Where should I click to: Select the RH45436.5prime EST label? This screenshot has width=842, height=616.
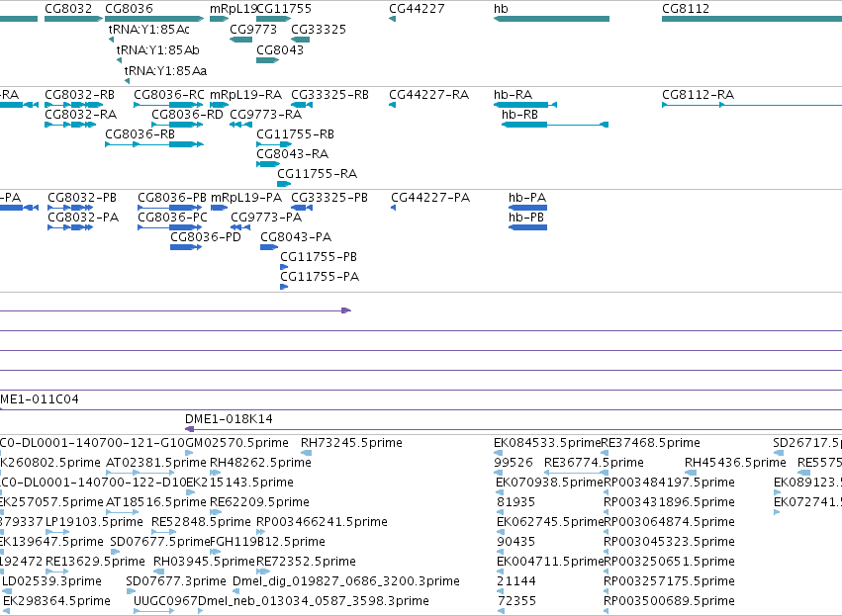point(735,463)
